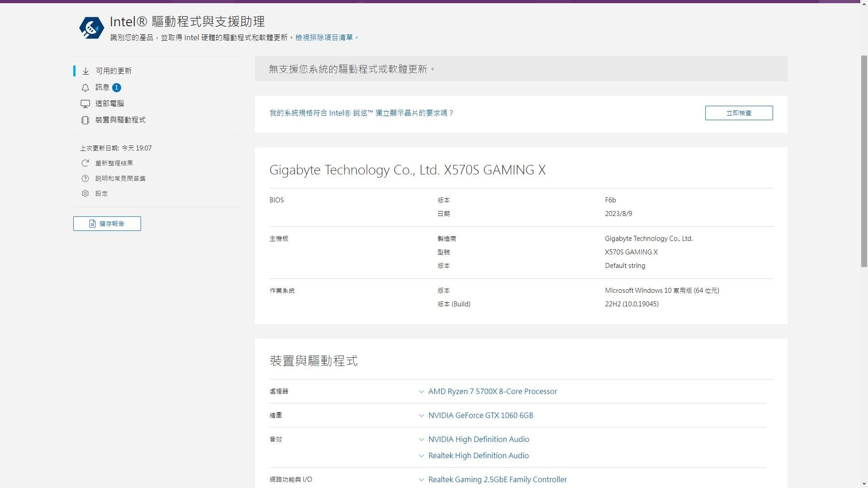The image size is (868, 488).
Task: Expand NVIDIA GeForce GTX 1060 6GB details
Action: (x=481, y=415)
